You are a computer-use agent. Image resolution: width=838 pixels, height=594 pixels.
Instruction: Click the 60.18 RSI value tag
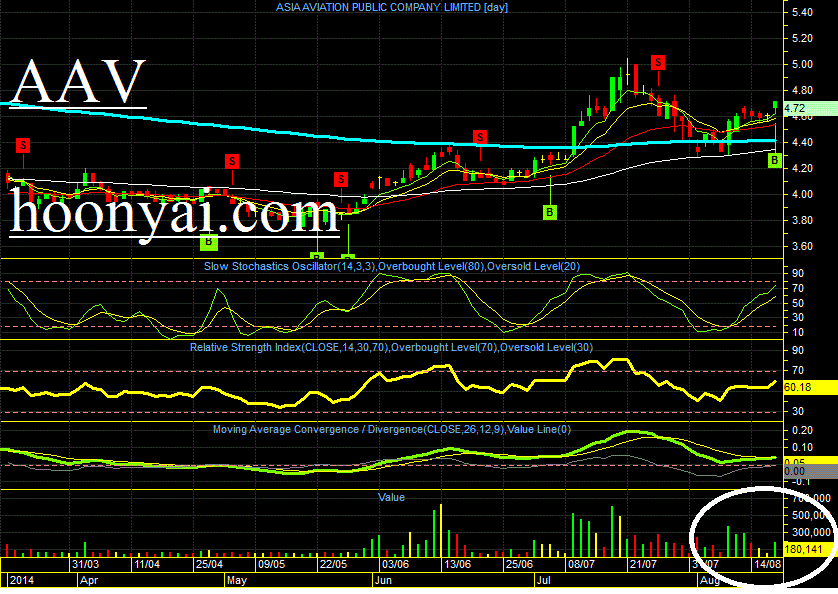(810, 388)
